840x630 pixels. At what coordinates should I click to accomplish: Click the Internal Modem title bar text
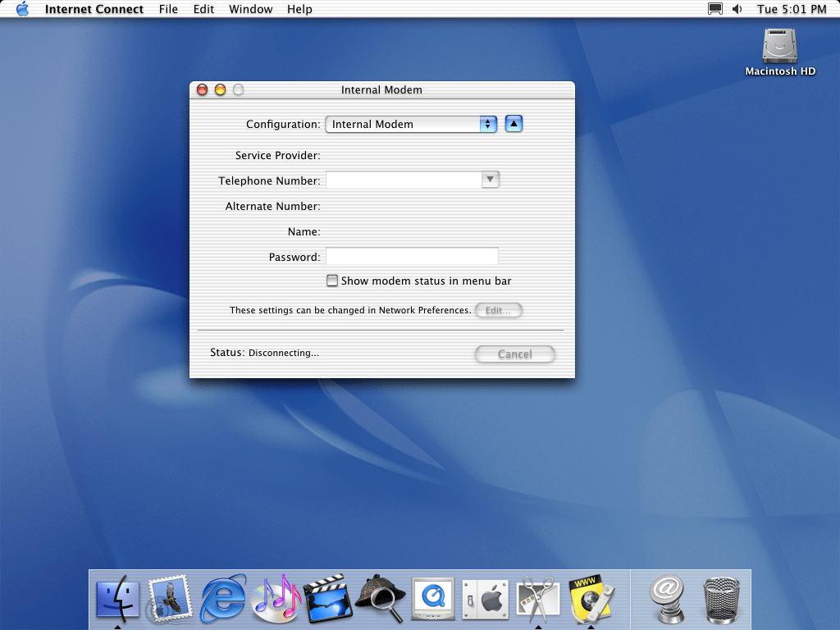(381, 90)
